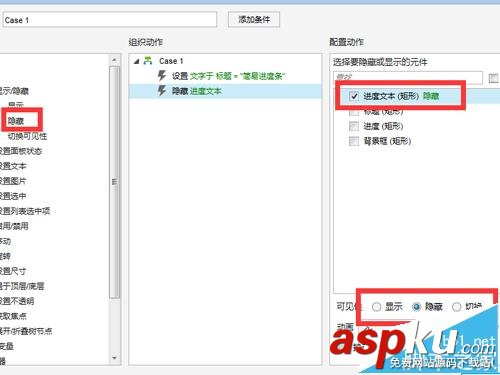Choose the 展开/折叠树节点 action
The width and height of the screenshot is (500, 375).
[x=26, y=331]
